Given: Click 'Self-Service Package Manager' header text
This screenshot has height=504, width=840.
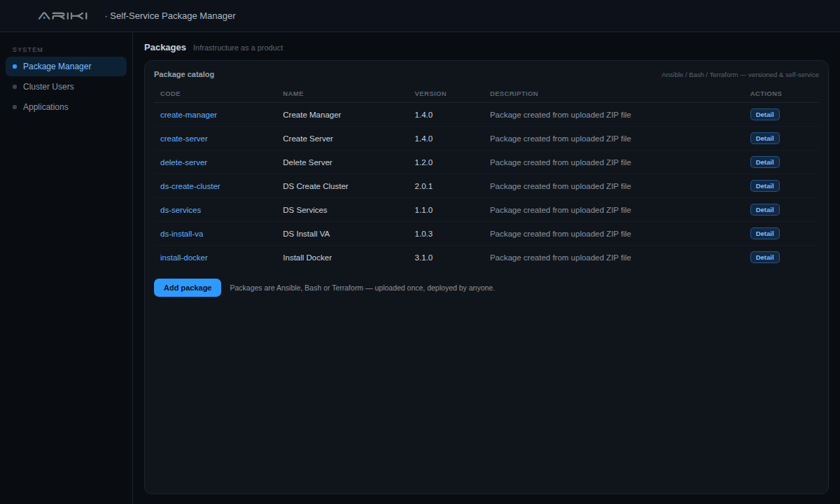Looking at the screenshot, I should (x=173, y=15).
